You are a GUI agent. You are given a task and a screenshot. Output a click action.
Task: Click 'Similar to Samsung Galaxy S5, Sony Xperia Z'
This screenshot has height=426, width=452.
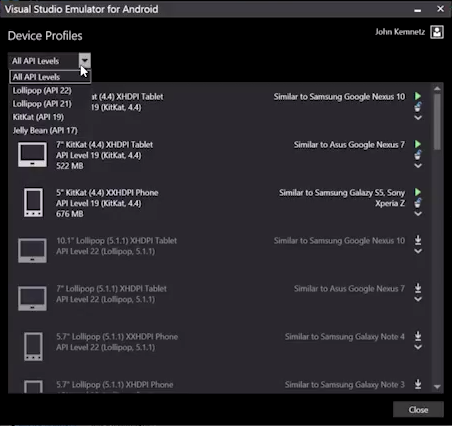click(342, 198)
